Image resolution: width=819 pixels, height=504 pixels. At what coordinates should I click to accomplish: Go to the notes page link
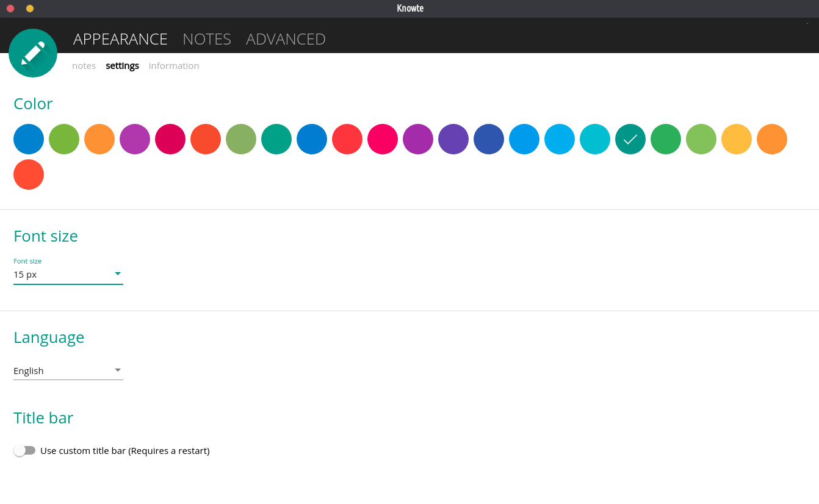point(84,66)
